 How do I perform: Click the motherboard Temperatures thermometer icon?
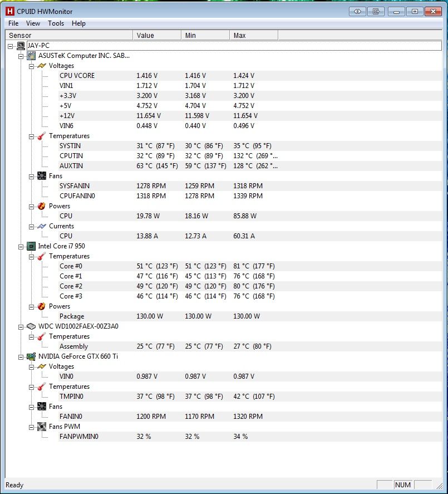click(42, 136)
